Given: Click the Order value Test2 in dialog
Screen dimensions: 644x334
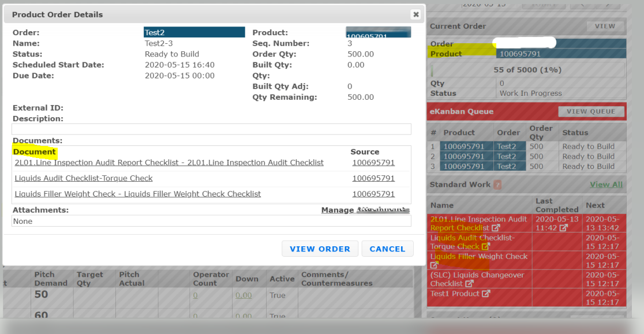Looking at the screenshot, I should tap(194, 32).
